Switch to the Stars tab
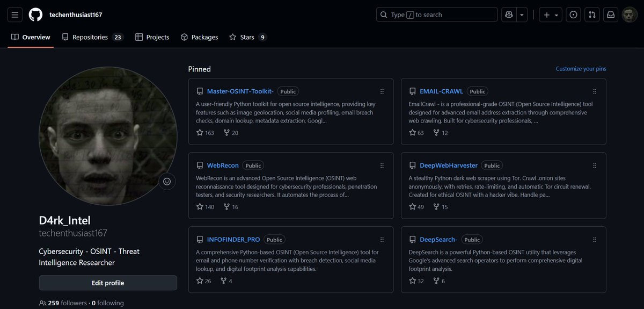644x309 pixels. (x=247, y=37)
